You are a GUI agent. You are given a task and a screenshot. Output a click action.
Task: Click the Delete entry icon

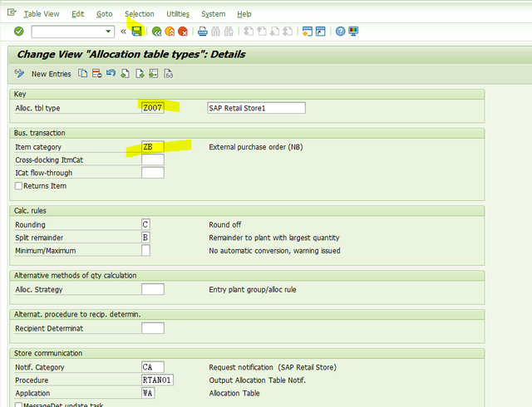pos(96,73)
